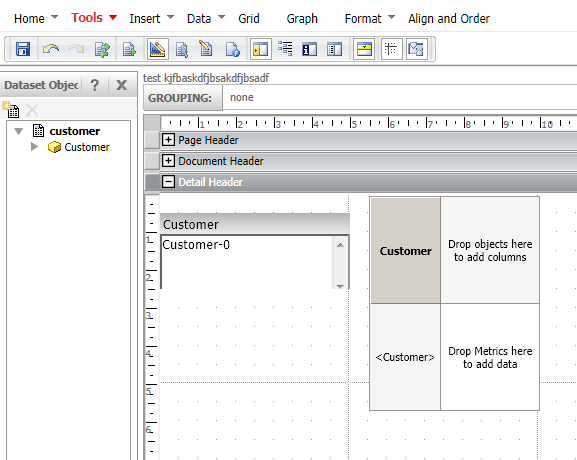Toggle the grouping panel button with yellow bar
Image resolution: width=577 pixels, height=460 pixels.
(364, 49)
